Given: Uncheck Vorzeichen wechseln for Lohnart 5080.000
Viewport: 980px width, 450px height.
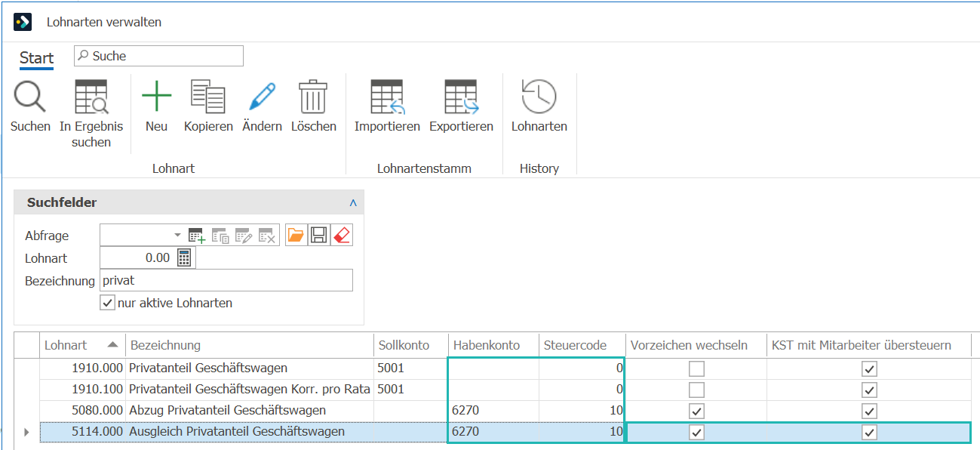Looking at the screenshot, I should (x=696, y=411).
